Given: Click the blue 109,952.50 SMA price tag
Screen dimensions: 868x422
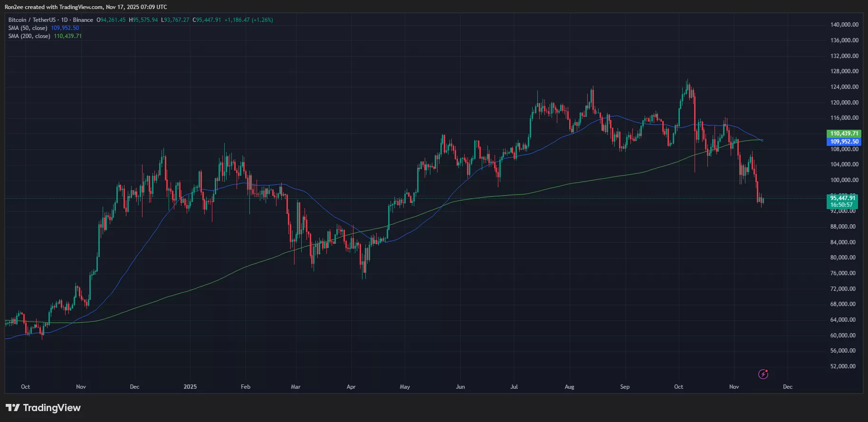Looking at the screenshot, I should pyautogui.click(x=844, y=142).
